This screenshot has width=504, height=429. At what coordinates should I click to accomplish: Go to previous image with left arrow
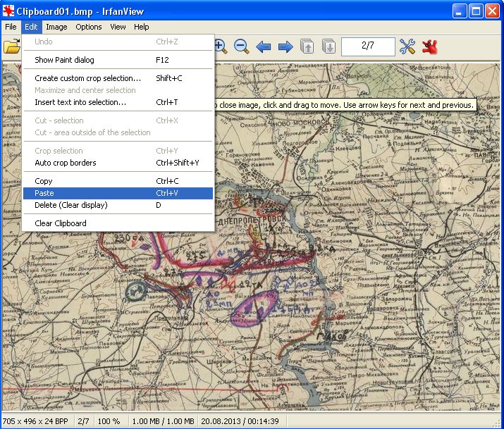tap(264, 47)
